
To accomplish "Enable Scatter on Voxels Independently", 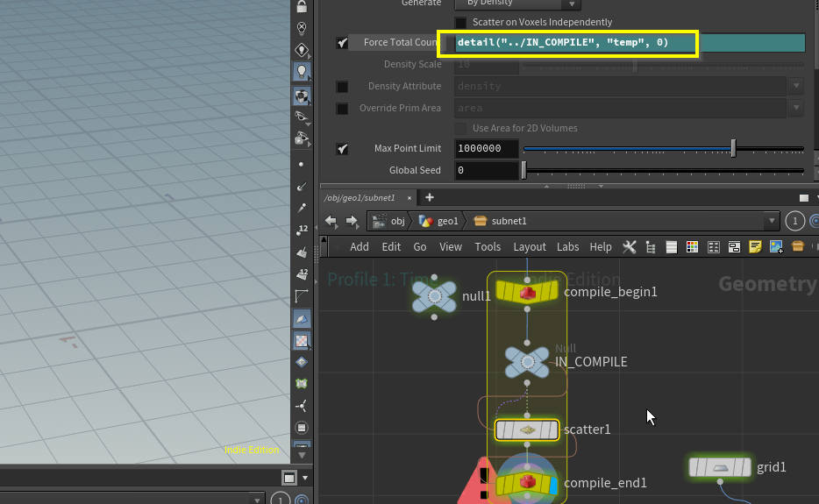I will point(460,22).
